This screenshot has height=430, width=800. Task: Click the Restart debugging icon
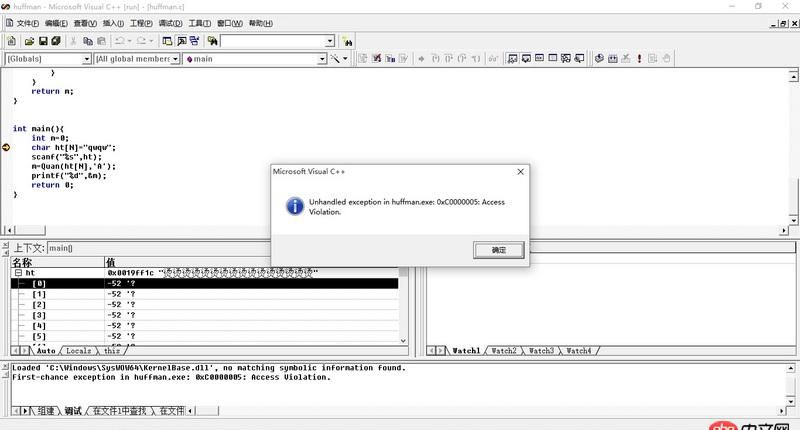coord(363,59)
